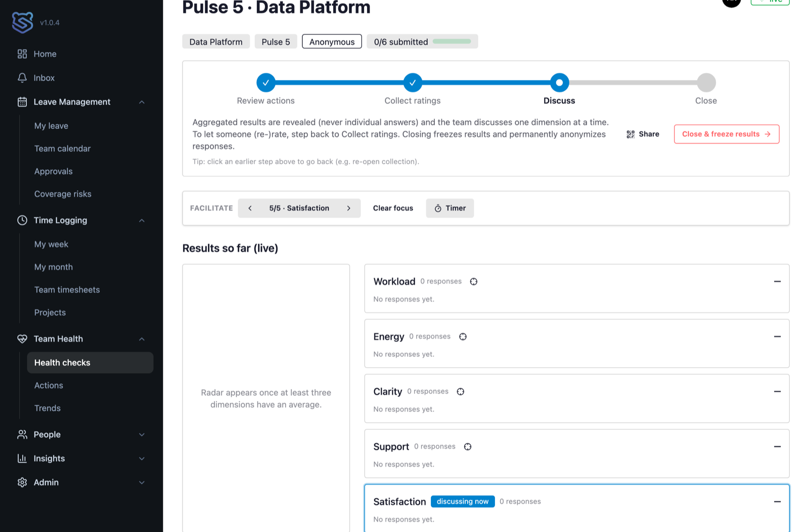Image resolution: width=809 pixels, height=532 pixels.
Task: Open the Inbox bell icon
Action: (22, 78)
